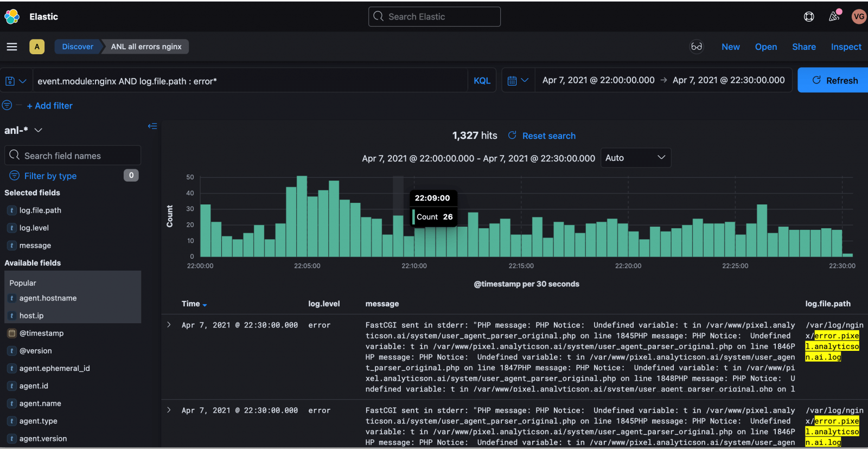Click the log.level column header
The image size is (868, 449).
click(324, 304)
